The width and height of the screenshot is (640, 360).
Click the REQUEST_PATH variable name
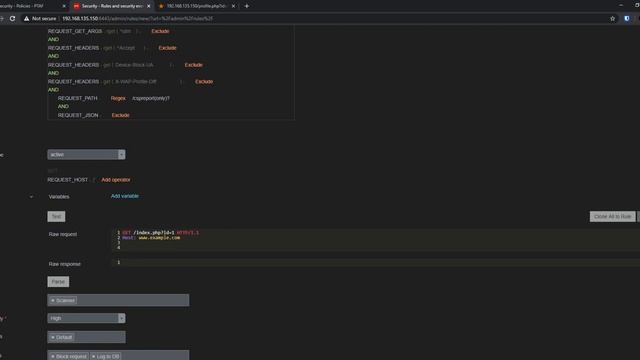click(78, 98)
